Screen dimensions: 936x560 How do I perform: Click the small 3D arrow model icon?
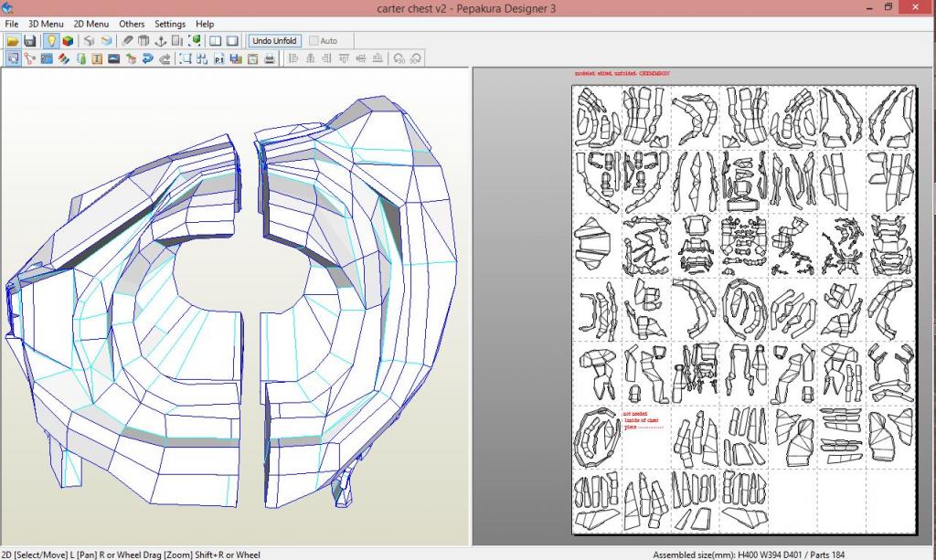[x=131, y=58]
